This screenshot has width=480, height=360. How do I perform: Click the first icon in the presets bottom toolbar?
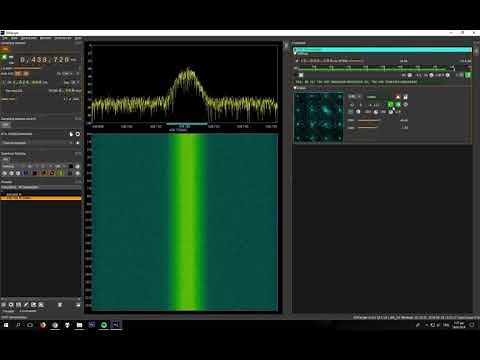(4, 305)
